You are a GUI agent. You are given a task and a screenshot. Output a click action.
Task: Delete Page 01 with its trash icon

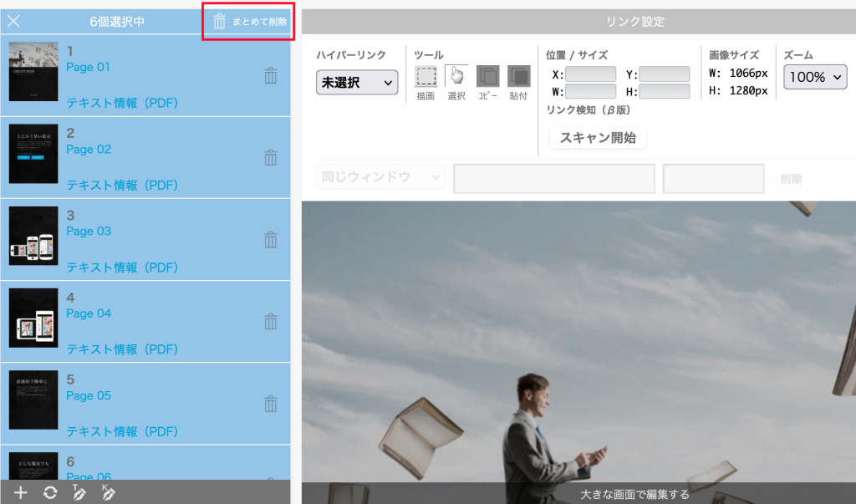click(271, 76)
